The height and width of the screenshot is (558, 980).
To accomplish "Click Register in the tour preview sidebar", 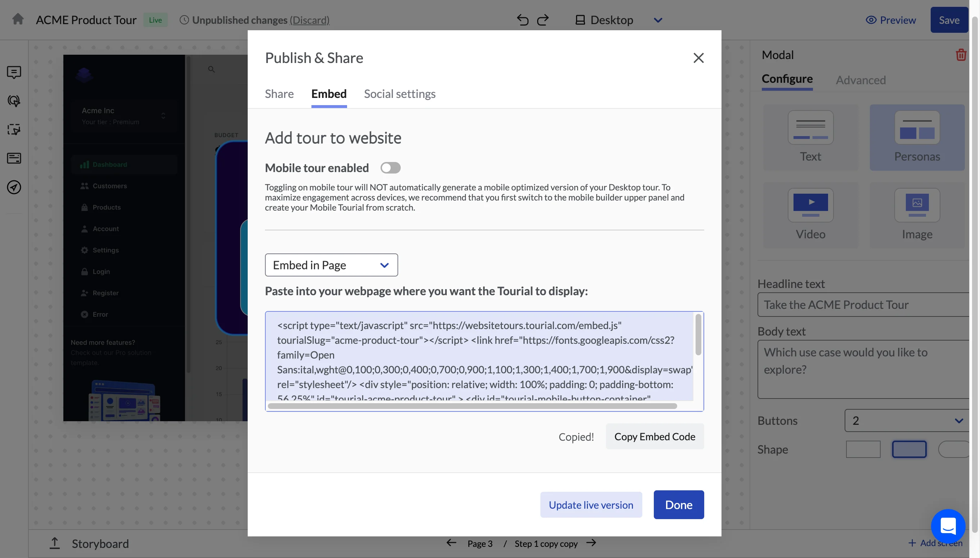I will (x=100, y=293).
